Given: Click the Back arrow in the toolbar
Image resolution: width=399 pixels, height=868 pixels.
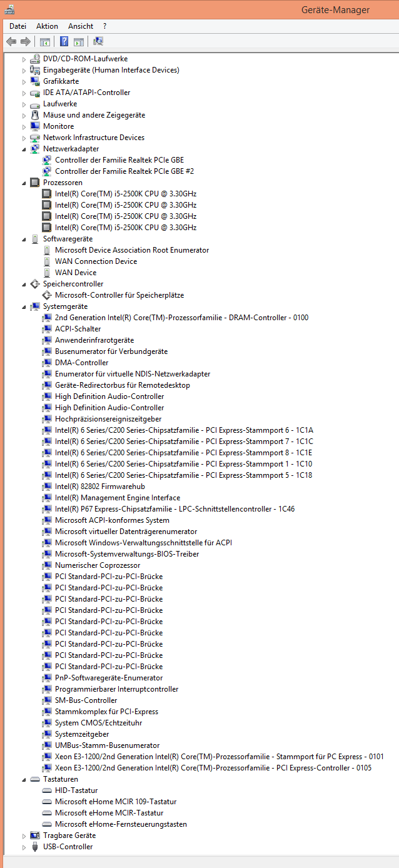Looking at the screenshot, I should (x=11, y=42).
